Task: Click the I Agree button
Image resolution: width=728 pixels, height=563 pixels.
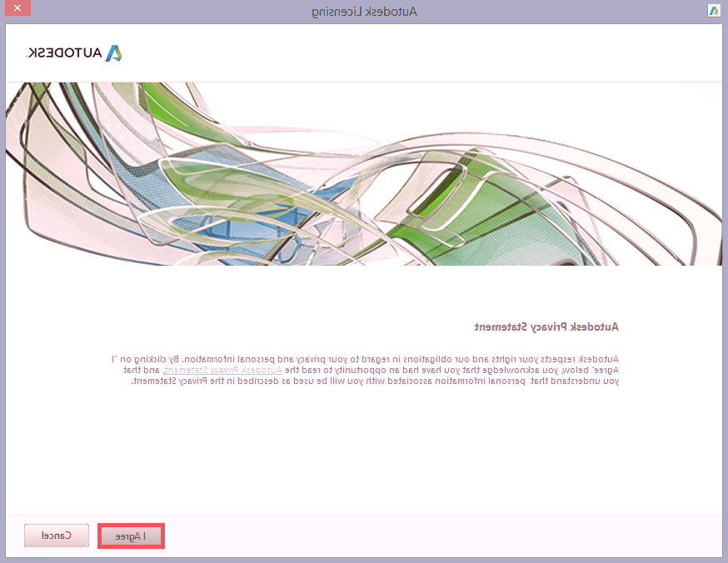Action: [132, 536]
